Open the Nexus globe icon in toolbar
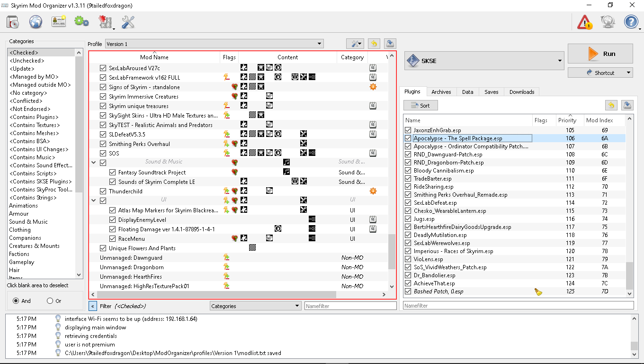The height and width of the screenshot is (364, 644). pos(36,22)
